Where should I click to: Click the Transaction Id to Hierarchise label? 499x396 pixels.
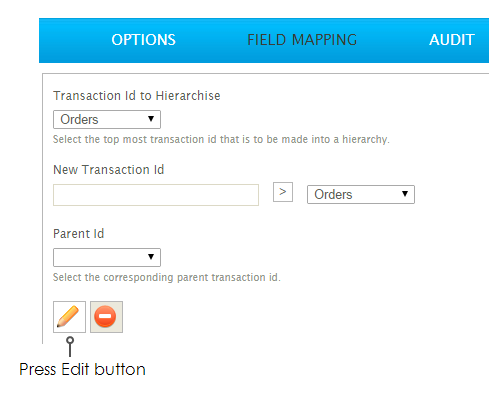click(x=137, y=96)
